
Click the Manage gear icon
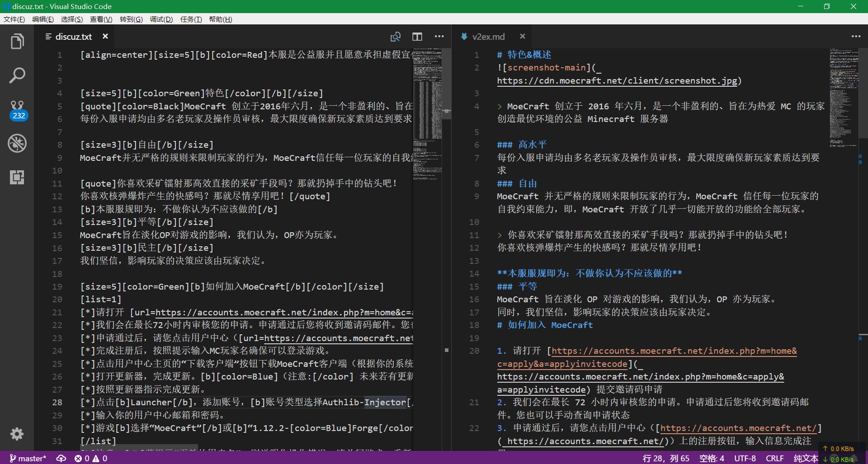click(17, 434)
